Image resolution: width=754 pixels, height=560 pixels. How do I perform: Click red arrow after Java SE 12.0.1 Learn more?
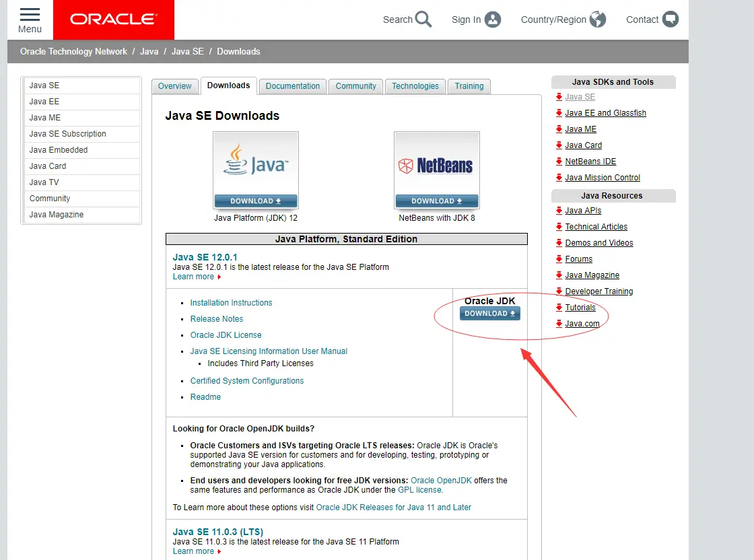tap(219, 277)
